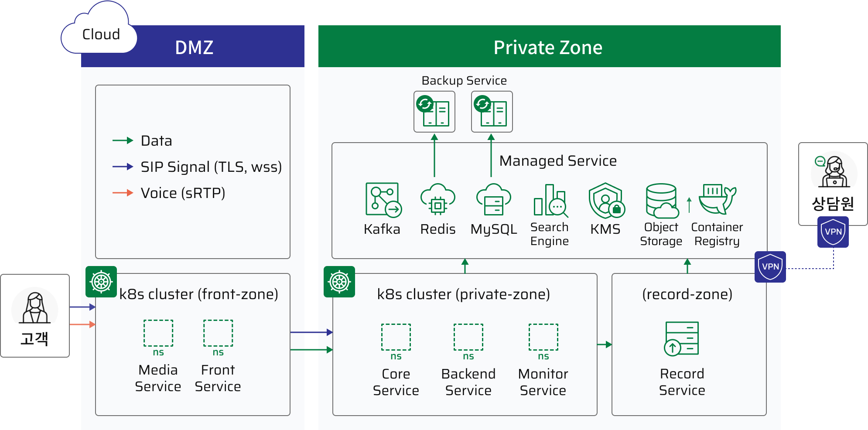Select the Object Storage icon
Image resolution: width=868 pixels, height=430 pixels.
pyautogui.click(x=662, y=201)
